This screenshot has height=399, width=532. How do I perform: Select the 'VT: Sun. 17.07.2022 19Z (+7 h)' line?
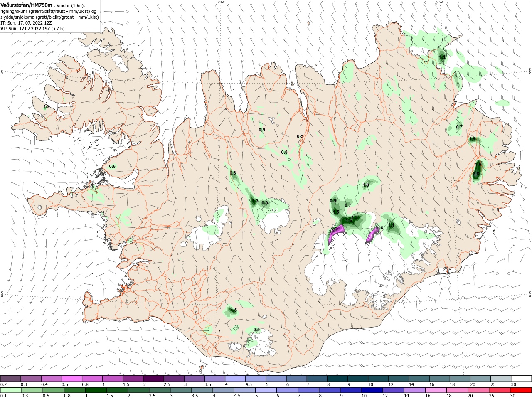click(32, 29)
